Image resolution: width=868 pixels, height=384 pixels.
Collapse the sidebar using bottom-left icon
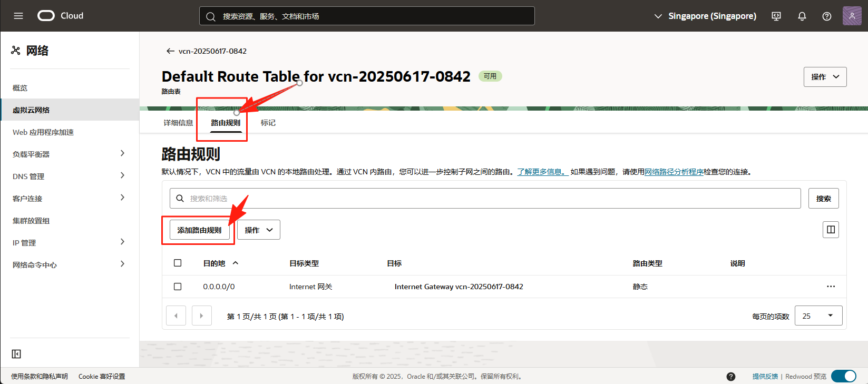pos(16,354)
